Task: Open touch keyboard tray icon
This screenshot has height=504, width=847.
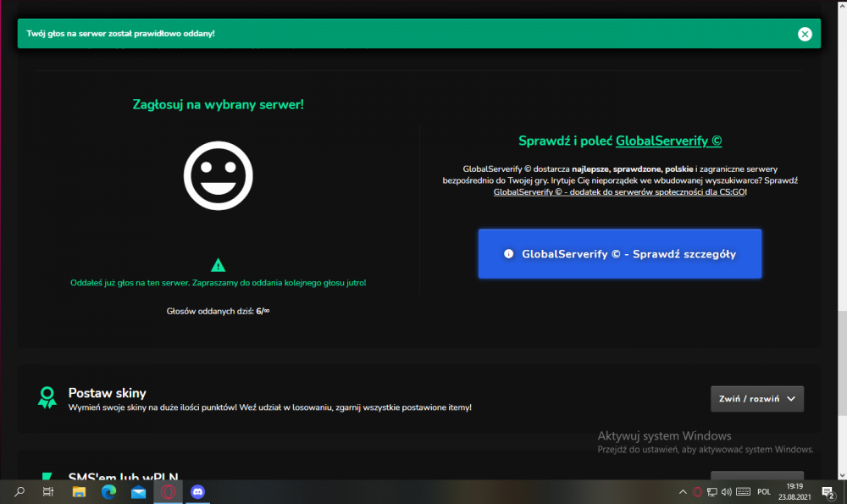Action: click(x=744, y=491)
